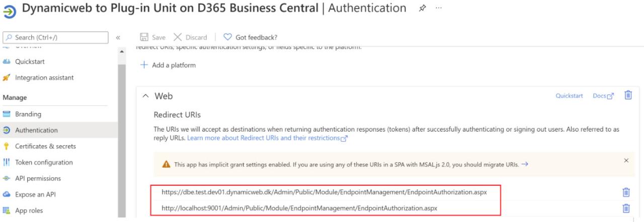Viewport: 644px width, 222px height.
Task: Click Add a platform button
Action: pos(168,65)
